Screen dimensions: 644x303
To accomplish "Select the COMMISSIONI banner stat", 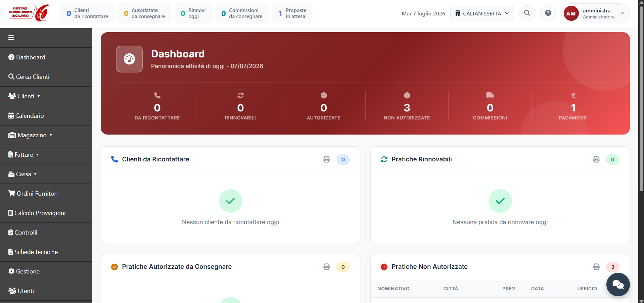I will coord(490,106).
